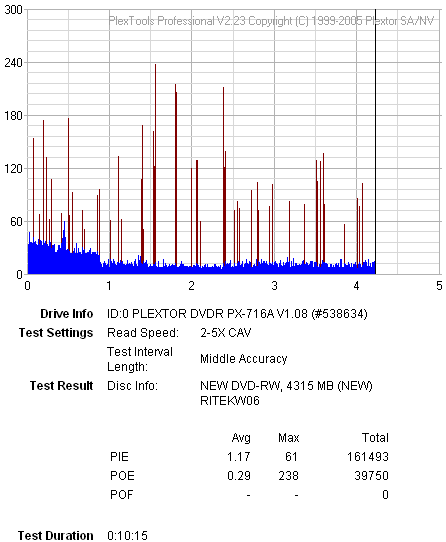Viewport: 446px width, 542px height.
Task: Select the duration value '0:10:15'
Action: click(127, 535)
